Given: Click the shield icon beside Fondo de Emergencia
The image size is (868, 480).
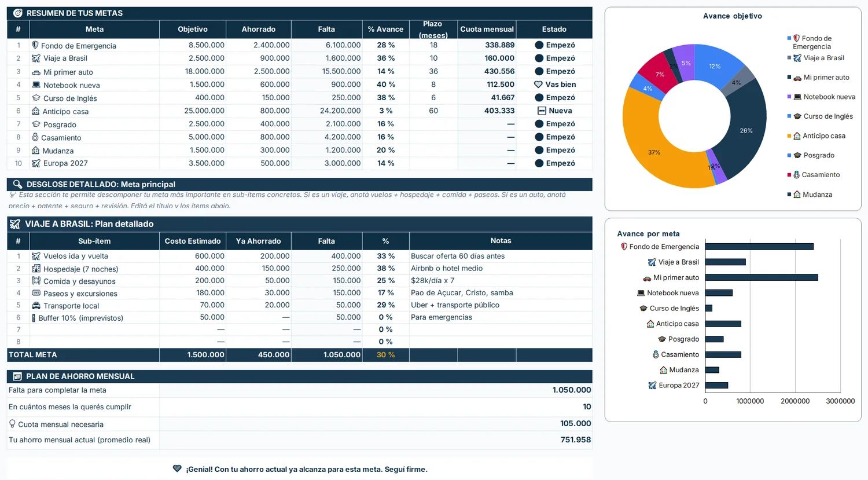Looking at the screenshot, I should point(35,45).
